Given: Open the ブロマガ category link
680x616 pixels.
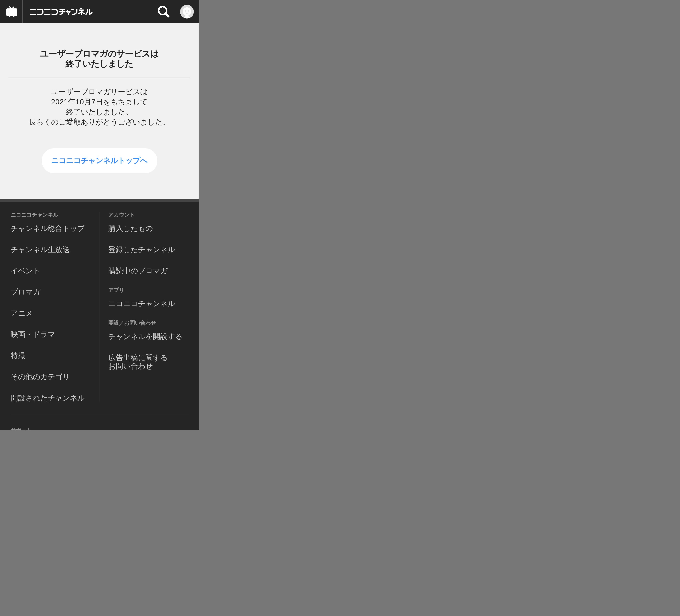Looking at the screenshot, I should click(x=26, y=292).
